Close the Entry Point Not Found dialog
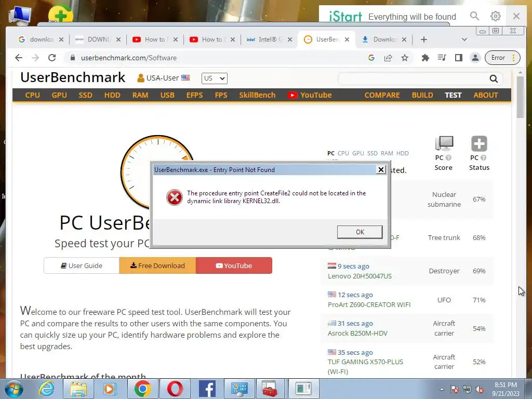Image resolution: width=532 pixels, height=399 pixels. [381, 170]
